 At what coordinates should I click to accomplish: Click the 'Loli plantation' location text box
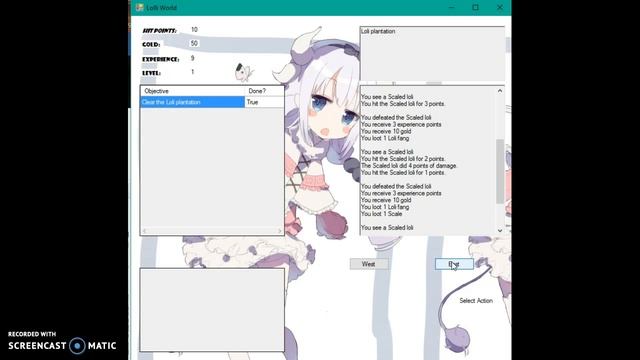[432, 54]
